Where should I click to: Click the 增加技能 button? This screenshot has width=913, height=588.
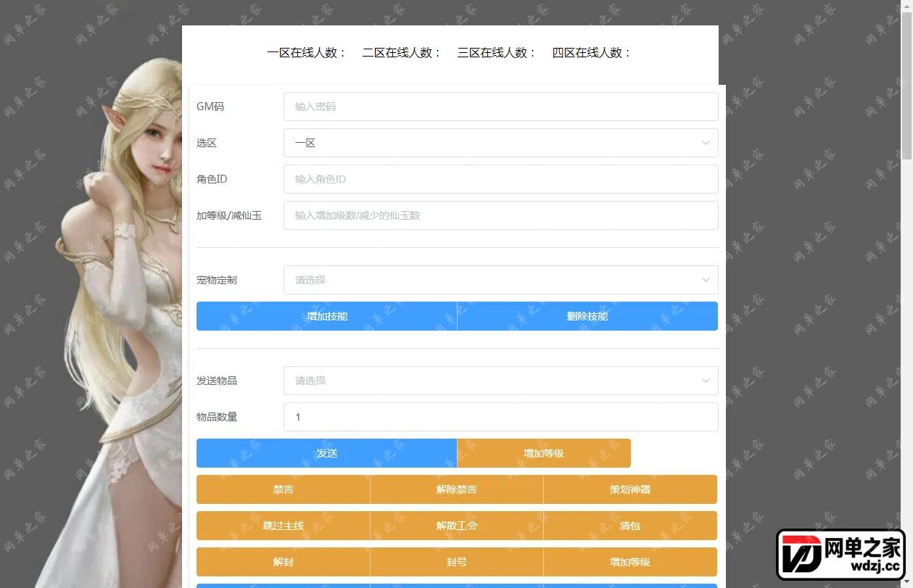tap(327, 316)
